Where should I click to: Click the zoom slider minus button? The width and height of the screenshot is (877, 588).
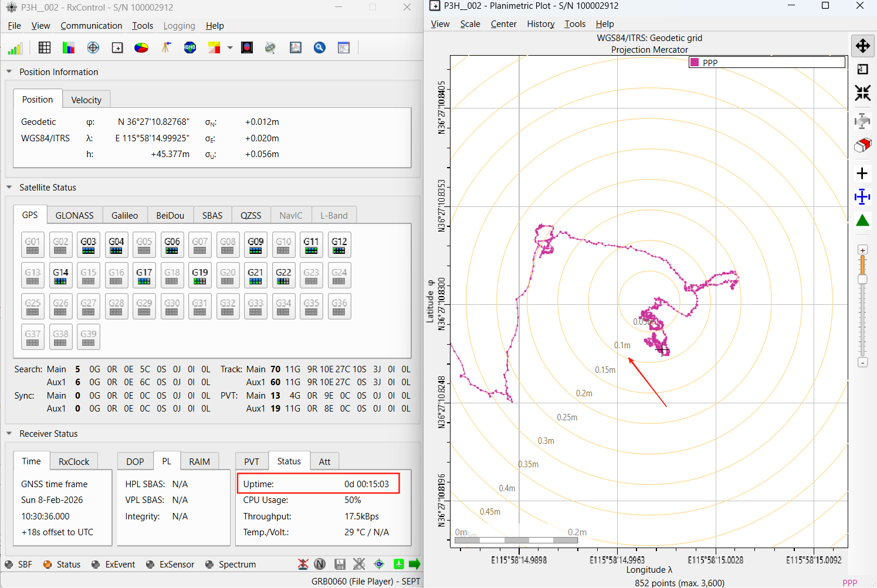point(862,362)
